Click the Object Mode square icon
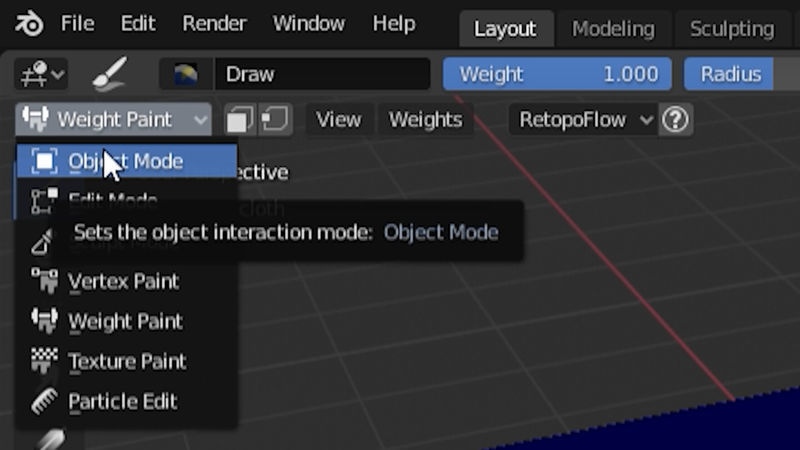The image size is (800, 450). pos(44,161)
